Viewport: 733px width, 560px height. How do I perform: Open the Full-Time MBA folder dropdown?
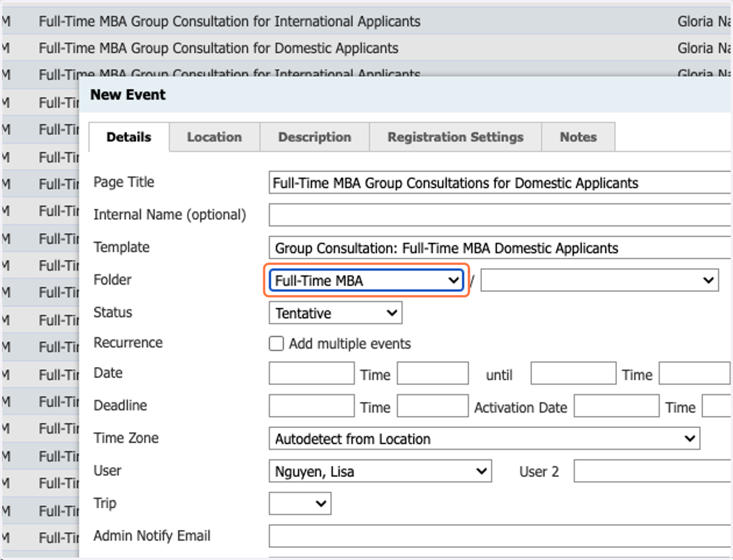(366, 280)
